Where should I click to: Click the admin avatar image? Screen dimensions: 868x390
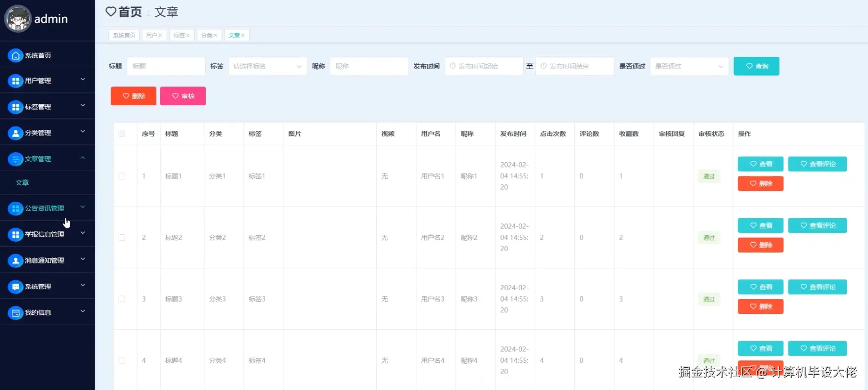pos(18,19)
